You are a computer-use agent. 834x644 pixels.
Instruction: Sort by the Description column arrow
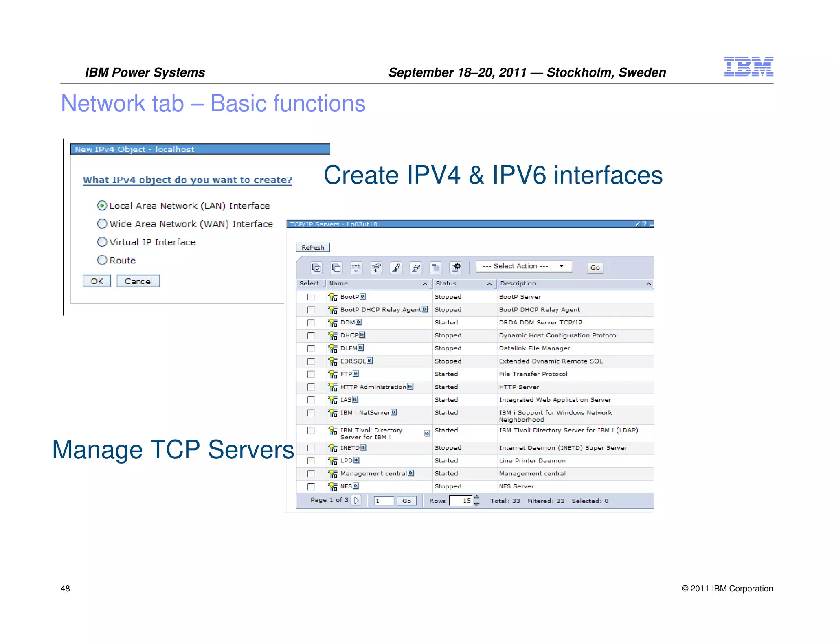[x=648, y=284]
